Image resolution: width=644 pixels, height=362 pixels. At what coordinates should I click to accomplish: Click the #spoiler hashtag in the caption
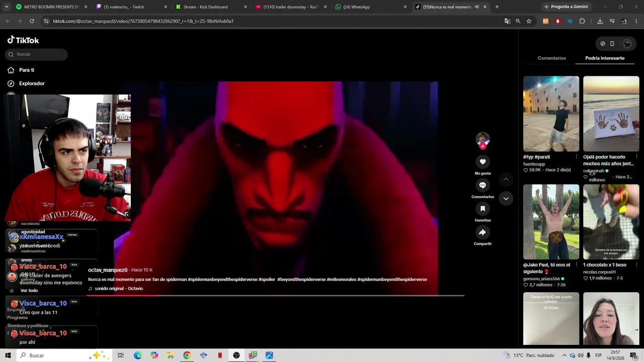tap(267, 280)
